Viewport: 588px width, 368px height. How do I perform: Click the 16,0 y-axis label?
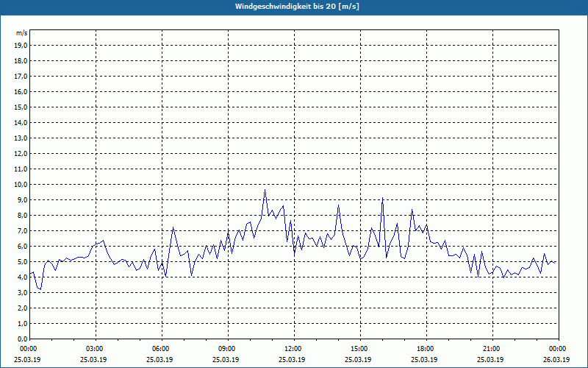[21, 91]
